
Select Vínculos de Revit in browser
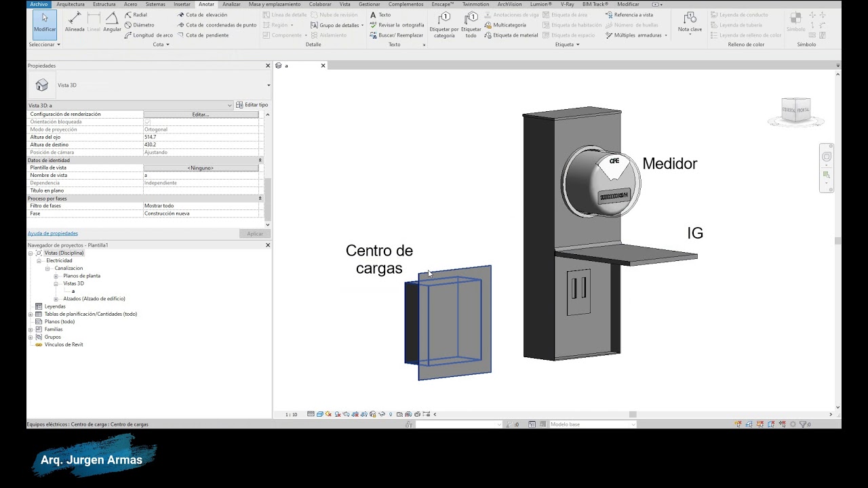tap(64, 344)
